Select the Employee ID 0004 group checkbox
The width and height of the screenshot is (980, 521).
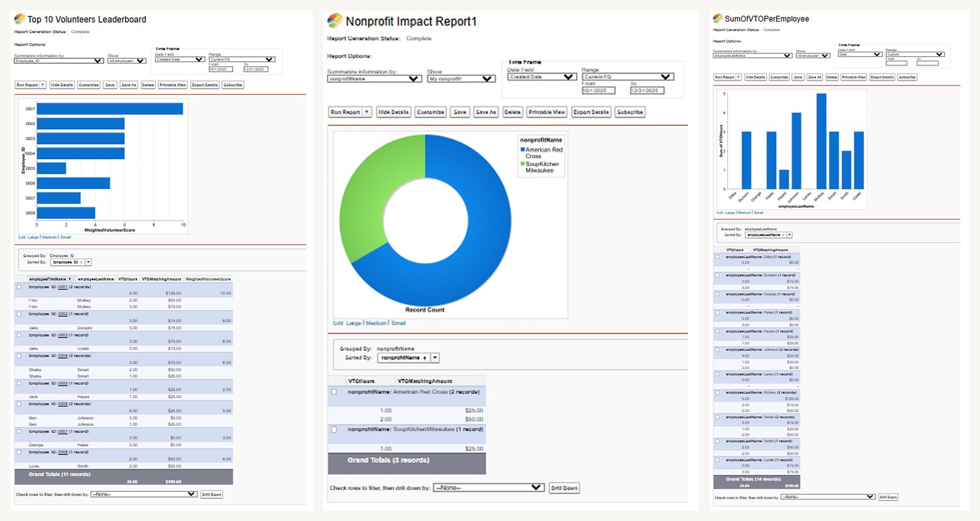[x=19, y=356]
